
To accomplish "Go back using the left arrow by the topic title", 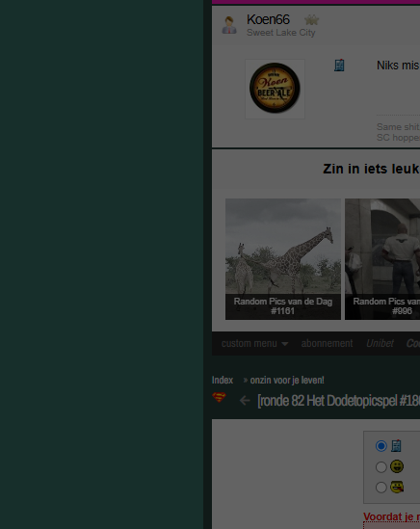I will pos(245,401).
